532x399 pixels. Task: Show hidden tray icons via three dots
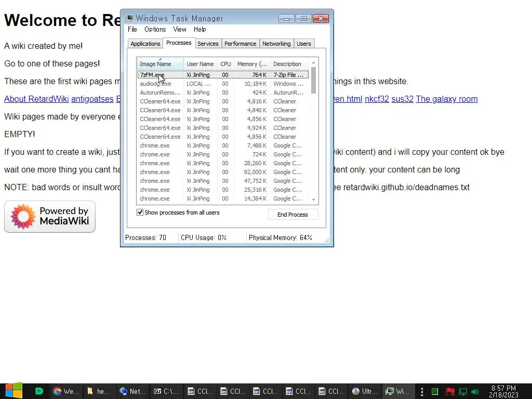(x=422, y=392)
